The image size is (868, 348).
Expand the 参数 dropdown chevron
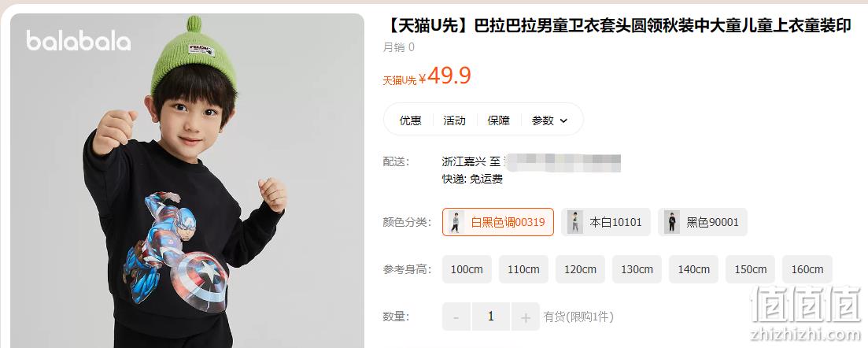(563, 120)
